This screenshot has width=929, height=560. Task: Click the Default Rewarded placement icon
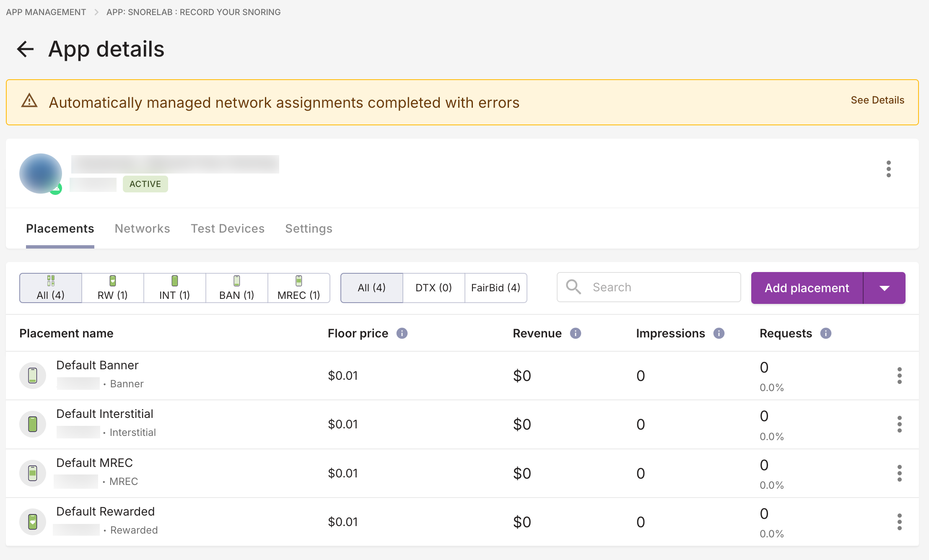coord(33,522)
